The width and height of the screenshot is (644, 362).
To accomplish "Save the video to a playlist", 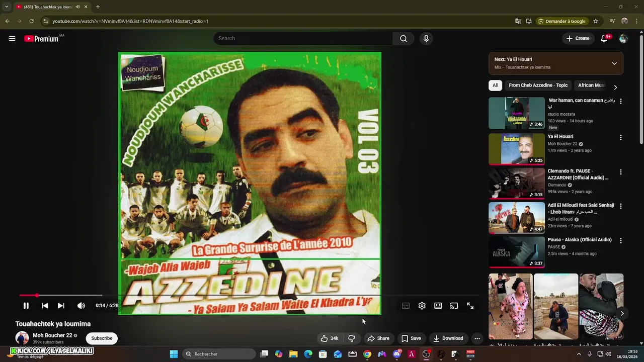I will [x=411, y=338].
